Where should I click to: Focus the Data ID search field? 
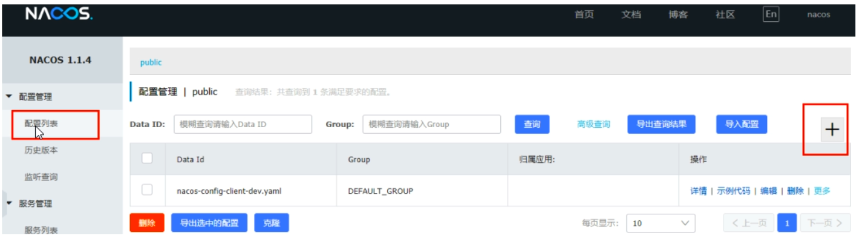coord(243,124)
